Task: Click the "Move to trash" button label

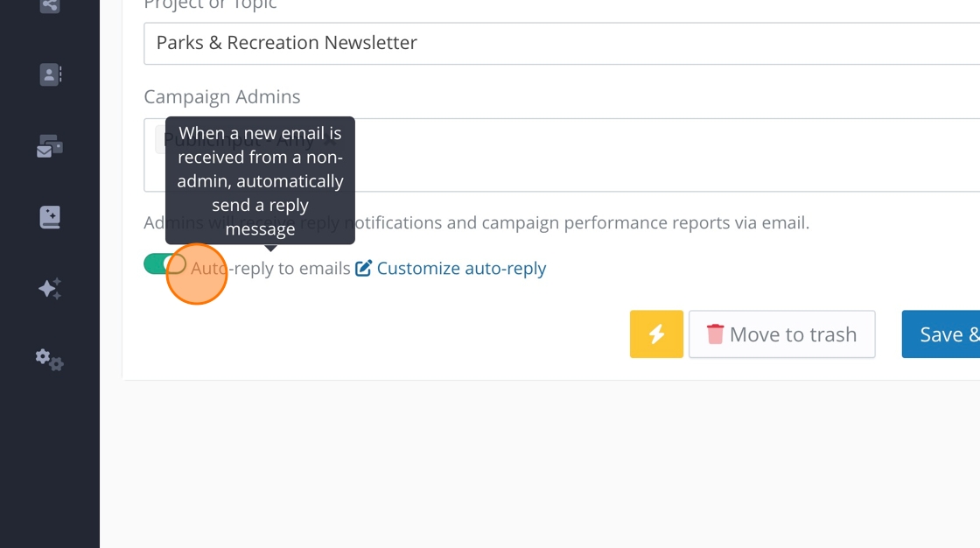Action: click(x=793, y=334)
